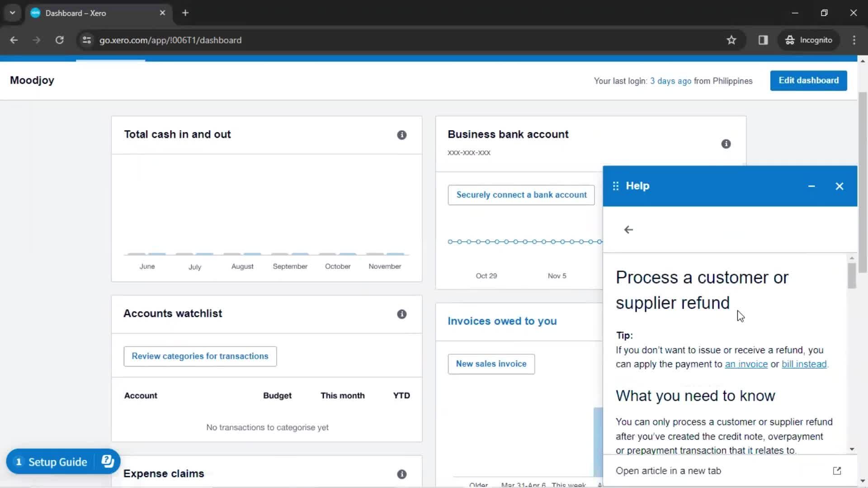Click the 'What you need to know' heading
This screenshot has height=488, width=868.
pos(695,396)
